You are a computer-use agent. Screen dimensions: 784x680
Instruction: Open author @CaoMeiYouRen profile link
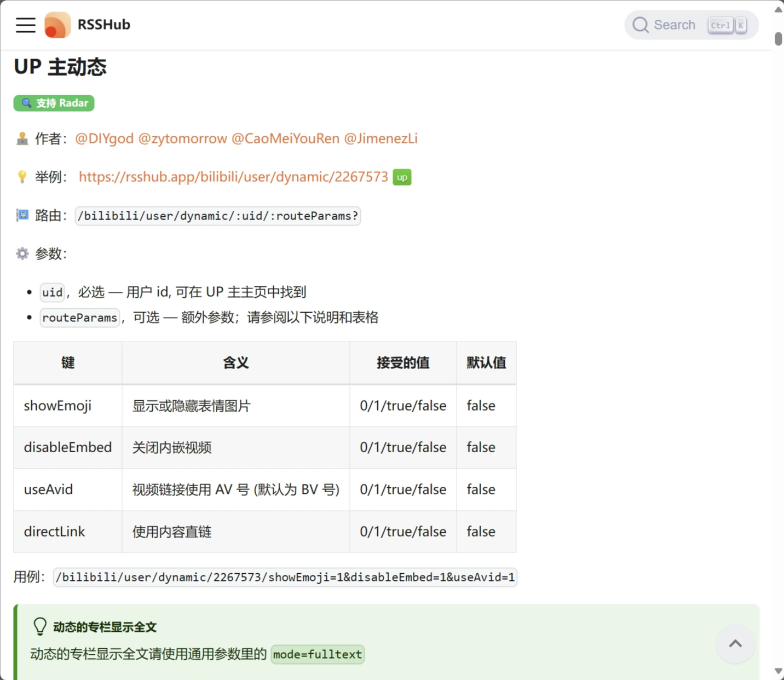(x=285, y=139)
